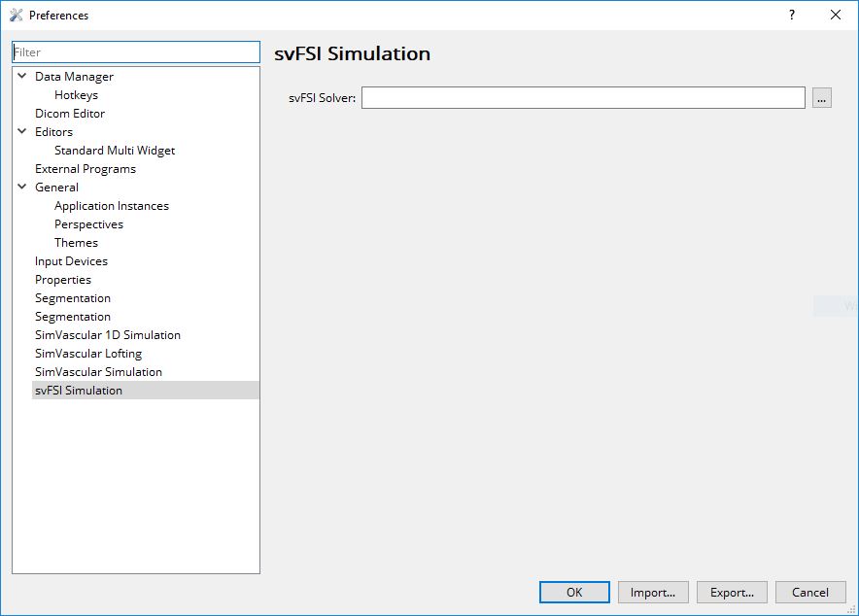The width and height of the screenshot is (859, 616).
Task: Select Application Instances under General
Action: coord(110,205)
